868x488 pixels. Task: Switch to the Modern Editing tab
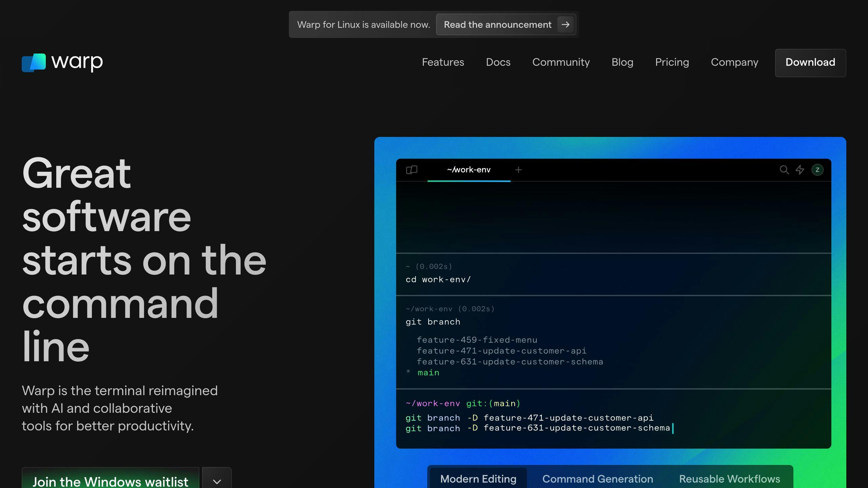tap(478, 479)
